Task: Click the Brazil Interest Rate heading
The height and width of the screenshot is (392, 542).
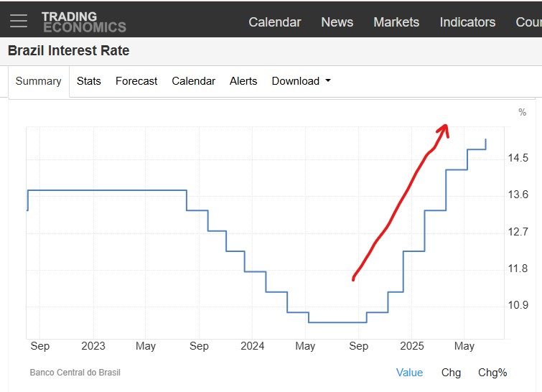Action: (x=68, y=51)
